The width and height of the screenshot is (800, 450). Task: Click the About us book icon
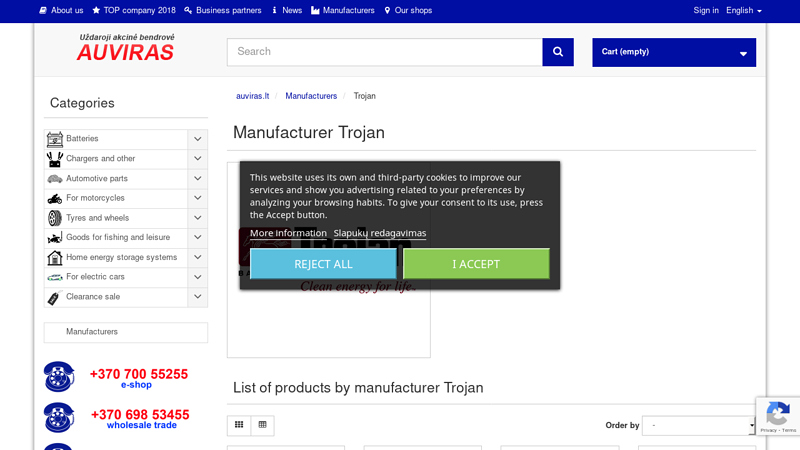43,10
